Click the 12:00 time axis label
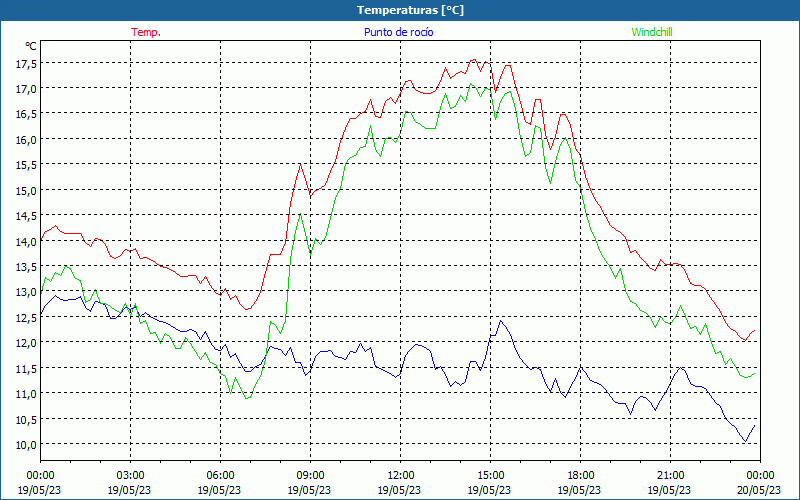Image resolution: width=800 pixels, height=500 pixels. point(401,476)
